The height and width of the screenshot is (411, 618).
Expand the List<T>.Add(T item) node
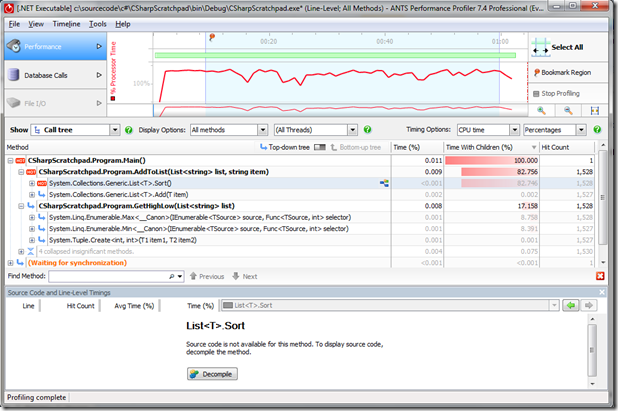pos(32,195)
